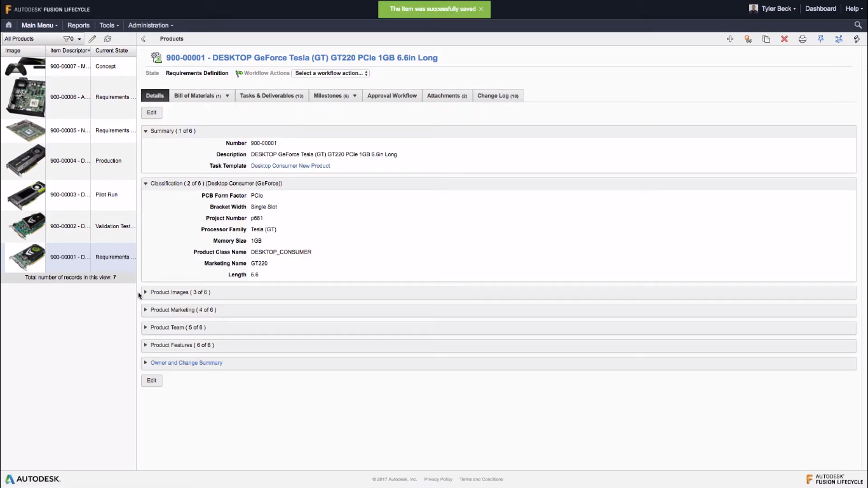The image size is (868, 488).
Task: Select the 900-00004 Production product row
Action: (68, 161)
